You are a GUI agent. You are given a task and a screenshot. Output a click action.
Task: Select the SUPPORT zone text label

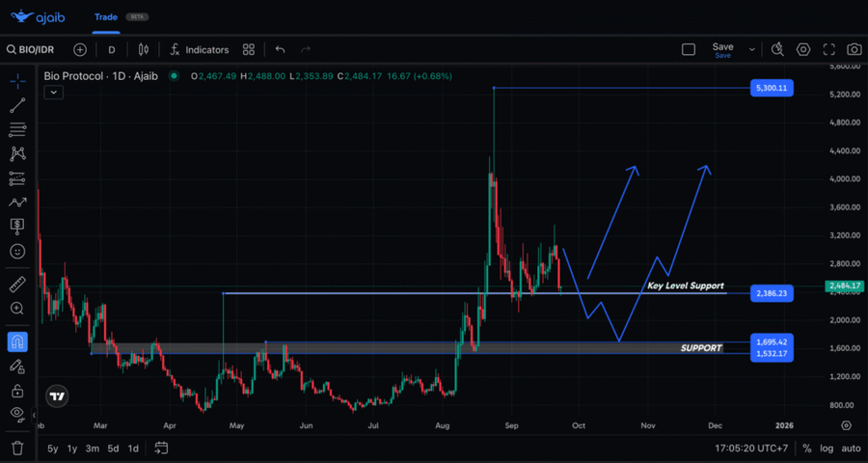[701, 348]
